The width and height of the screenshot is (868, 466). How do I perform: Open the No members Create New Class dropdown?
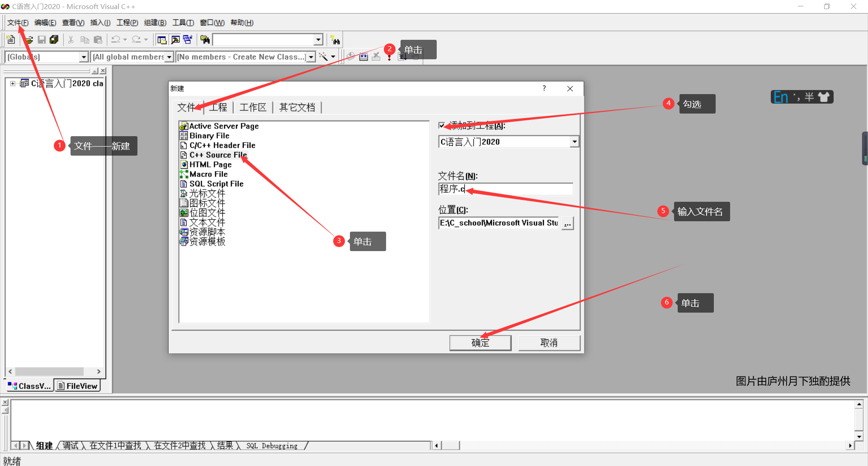click(x=311, y=57)
